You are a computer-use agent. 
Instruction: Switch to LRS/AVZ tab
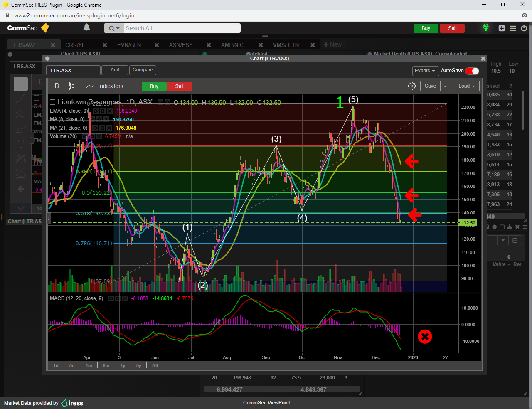point(24,45)
